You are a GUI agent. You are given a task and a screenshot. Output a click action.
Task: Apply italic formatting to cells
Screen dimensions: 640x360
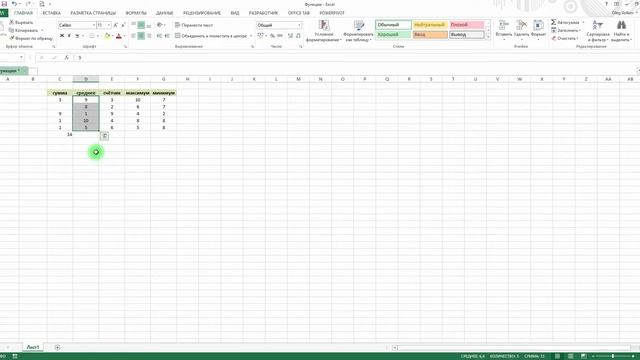[x=69, y=36]
